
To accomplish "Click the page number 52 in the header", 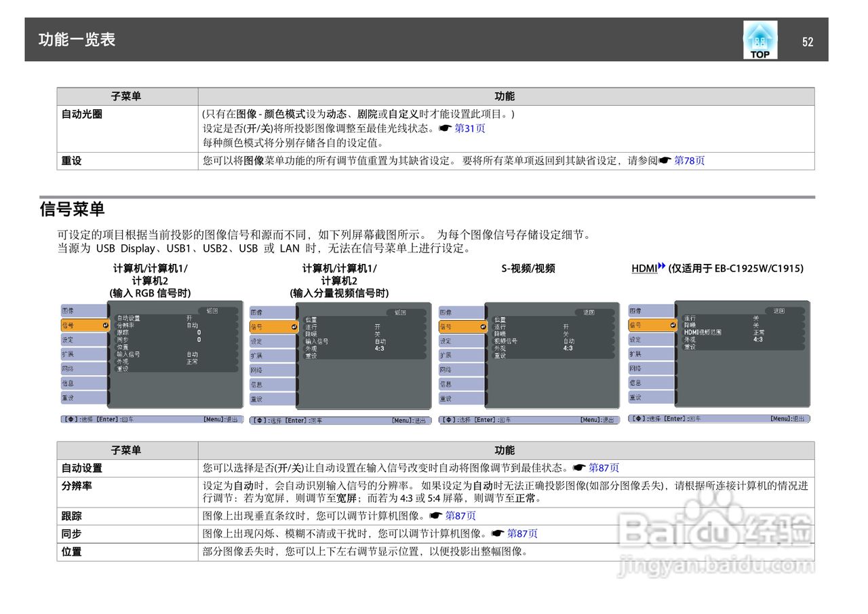I will [x=808, y=40].
